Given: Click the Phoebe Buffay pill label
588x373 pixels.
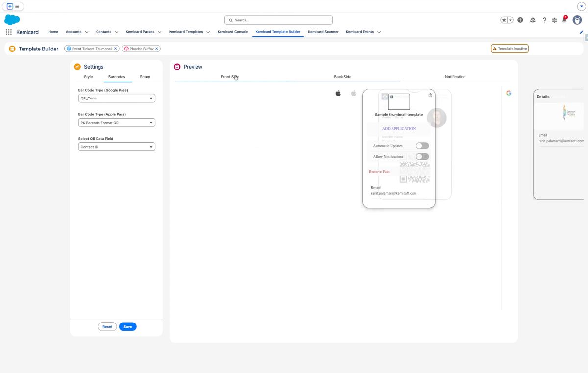Looking at the screenshot, I should tap(142, 49).
